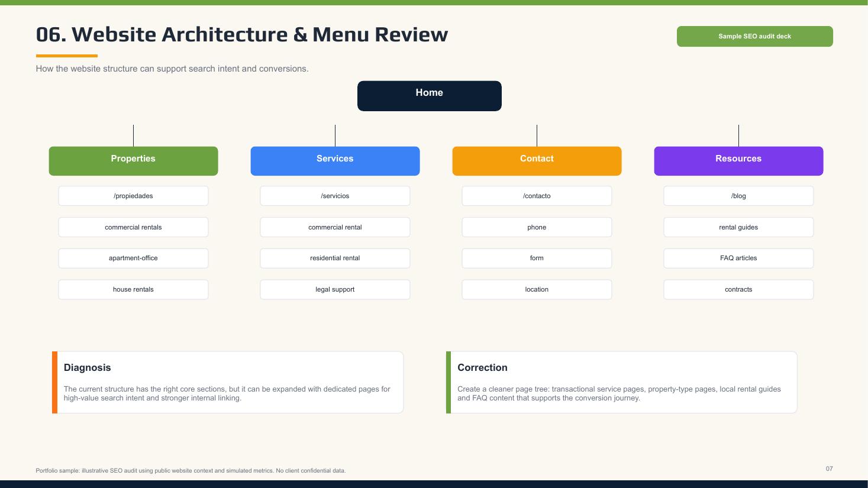Image resolution: width=868 pixels, height=488 pixels.
Task: Click the Diagnosis card
Action: coord(228,382)
